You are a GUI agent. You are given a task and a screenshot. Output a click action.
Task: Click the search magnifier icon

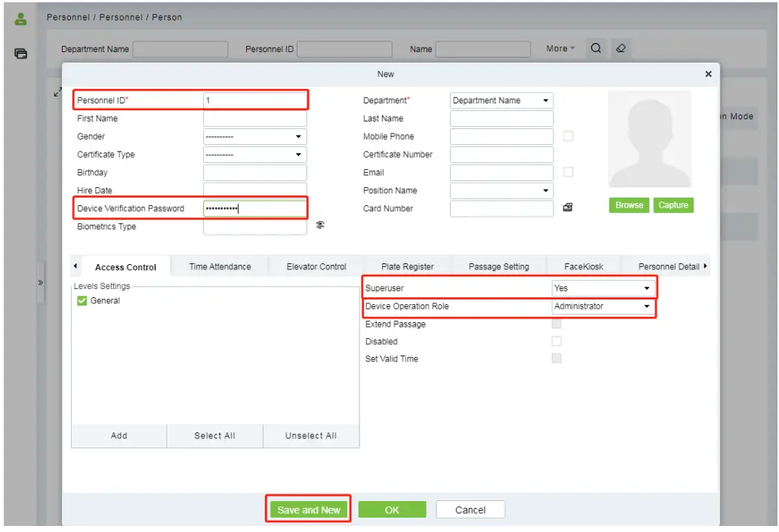[x=596, y=48]
